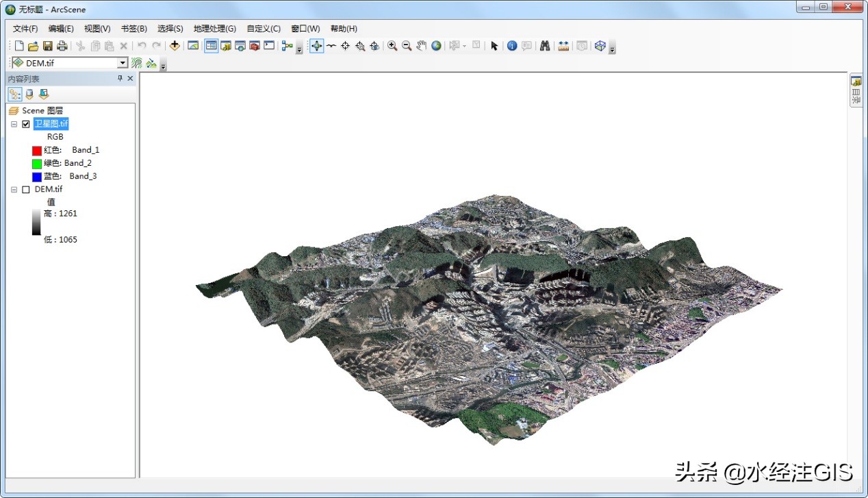This screenshot has height=498, width=868.
Task: Select the Scene 图层 root item
Action: click(x=42, y=110)
